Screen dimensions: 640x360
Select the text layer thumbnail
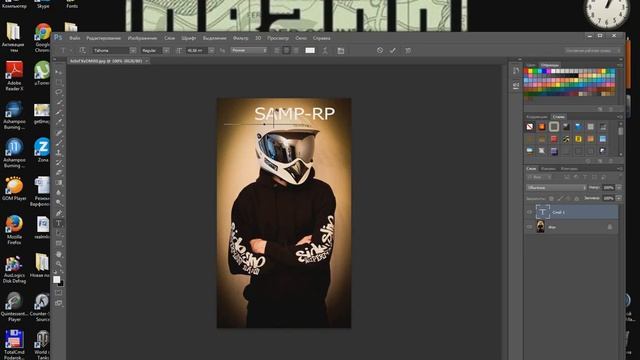542,212
